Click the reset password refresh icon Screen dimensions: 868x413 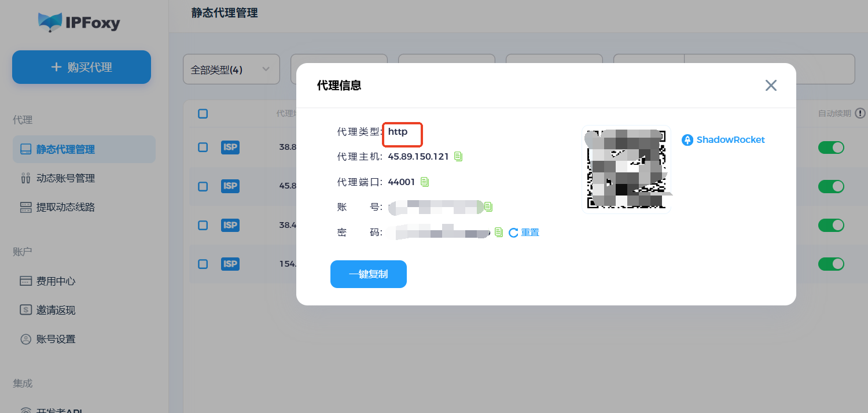point(513,233)
